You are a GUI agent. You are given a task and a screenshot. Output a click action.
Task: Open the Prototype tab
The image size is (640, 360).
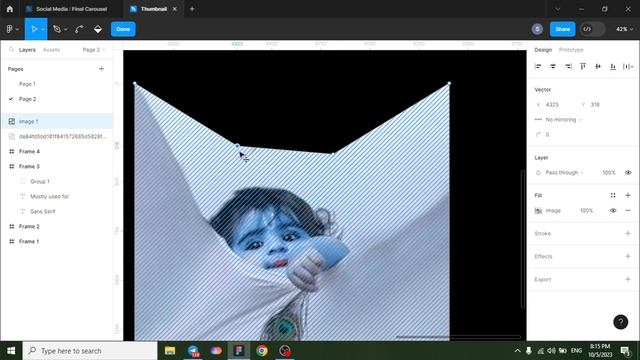click(x=571, y=50)
